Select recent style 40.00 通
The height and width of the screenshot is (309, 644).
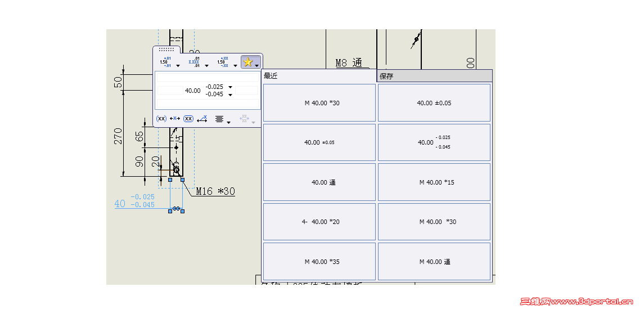(319, 182)
